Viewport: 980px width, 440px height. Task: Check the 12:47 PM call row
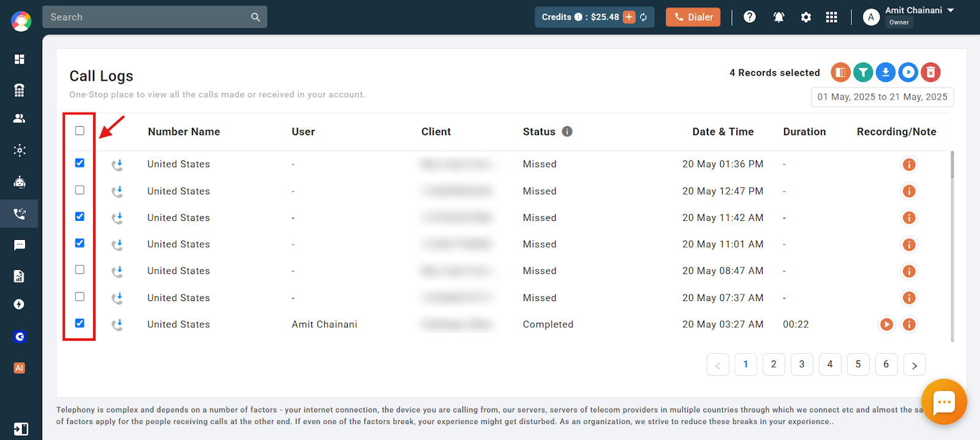pyautogui.click(x=80, y=190)
